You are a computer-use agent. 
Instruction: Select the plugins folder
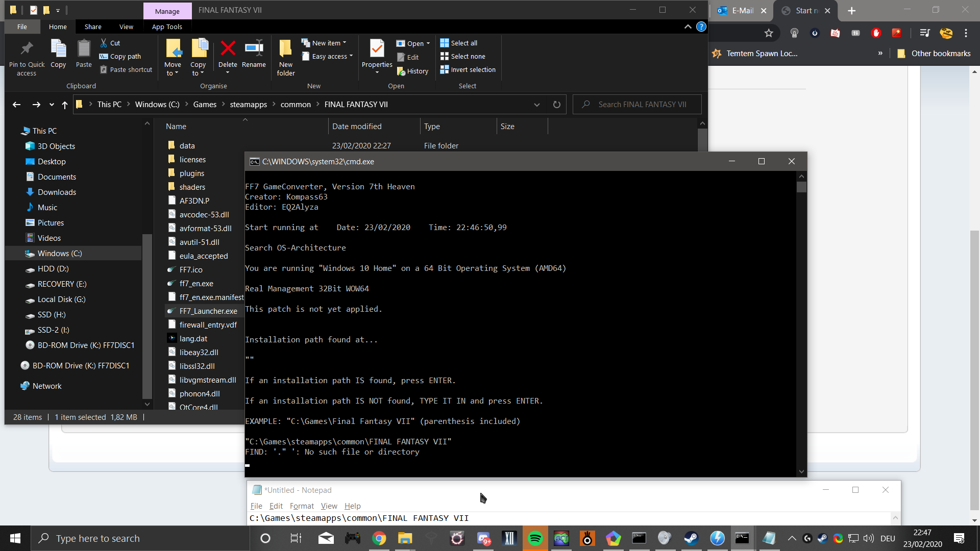(192, 173)
